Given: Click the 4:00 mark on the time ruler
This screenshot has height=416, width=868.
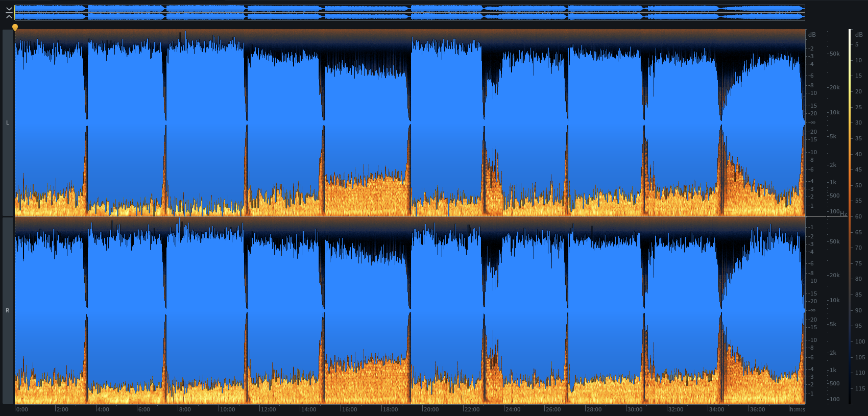Looking at the screenshot, I should coord(102,409).
